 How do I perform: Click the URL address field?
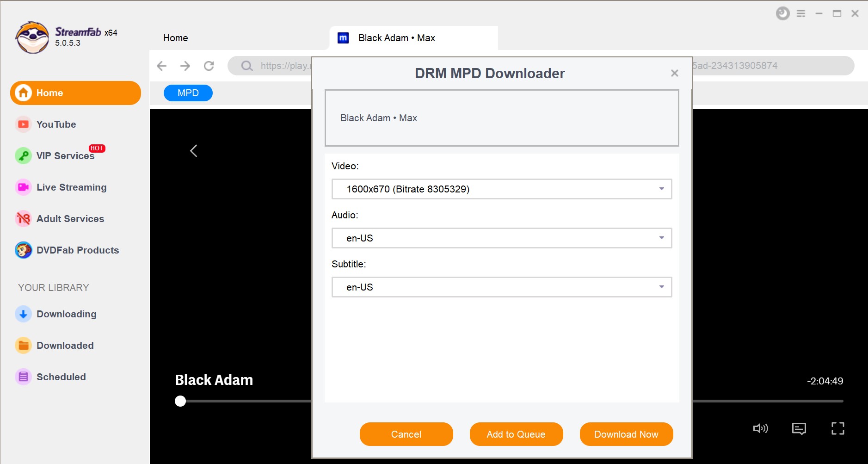(x=541, y=66)
